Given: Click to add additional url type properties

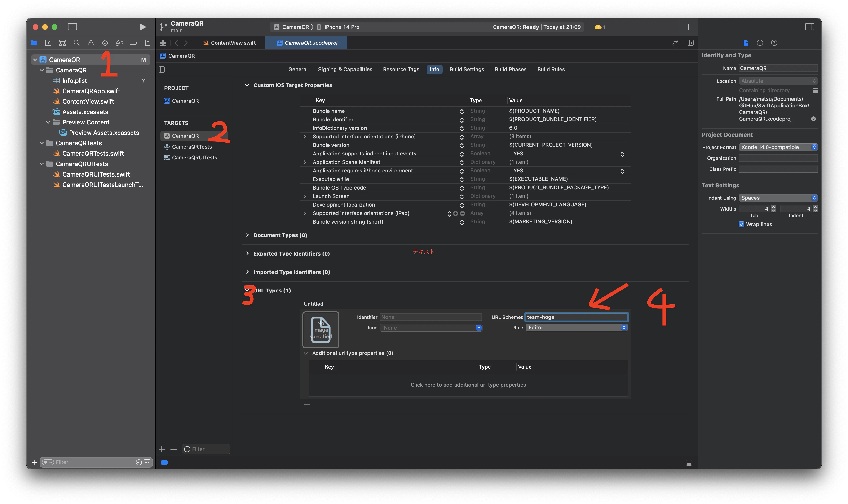Looking at the screenshot, I should [x=468, y=385].
